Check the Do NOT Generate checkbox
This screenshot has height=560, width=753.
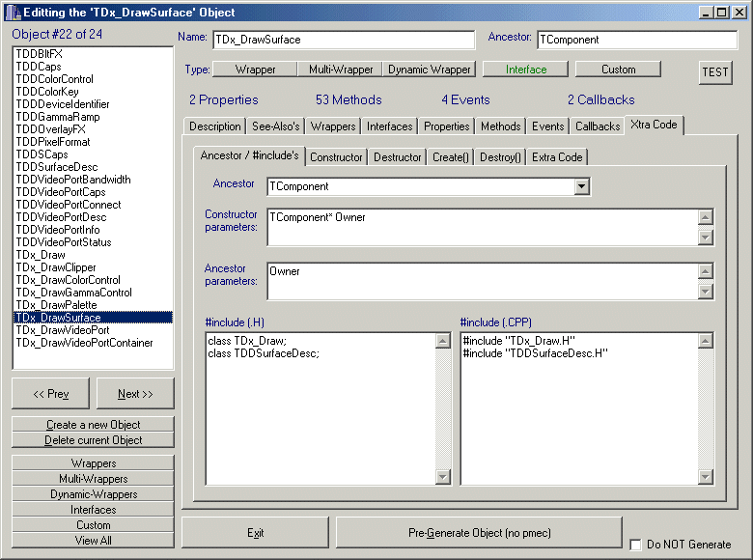[635, 545]
